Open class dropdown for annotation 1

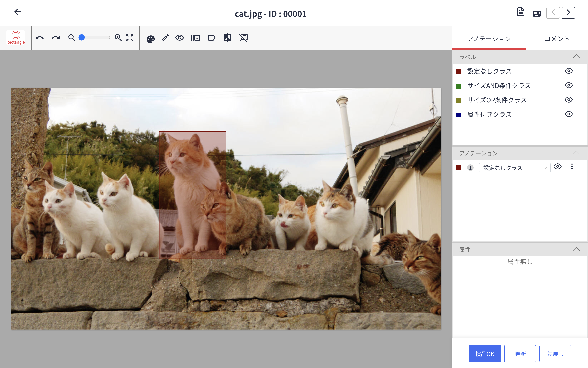tap(514, 168)
